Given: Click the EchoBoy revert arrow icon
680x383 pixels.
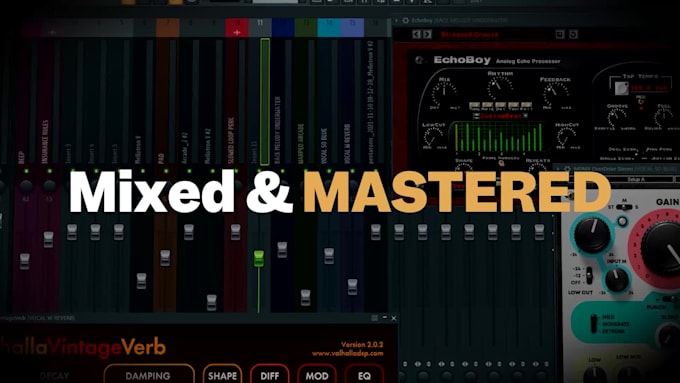Looking at the screenshot, I should pyautogui.click(x=573, y=34).
